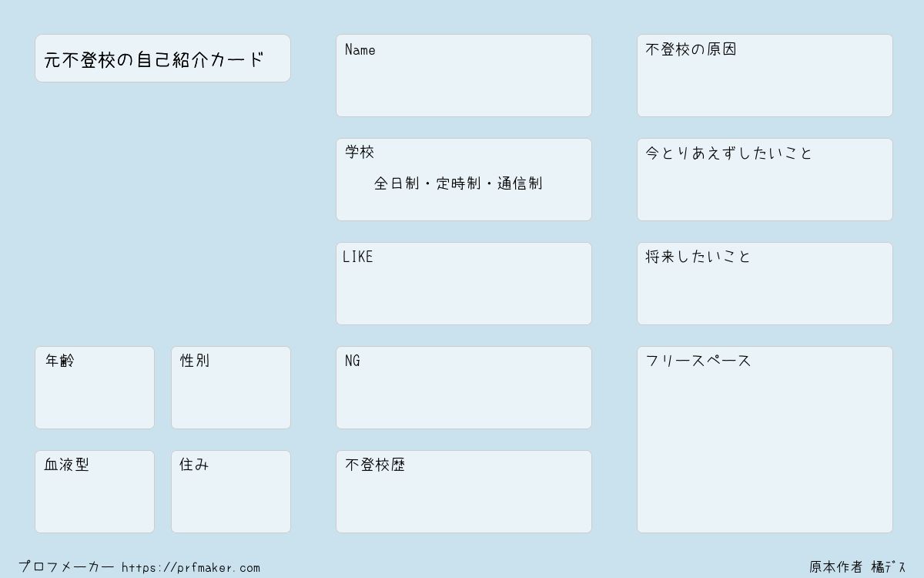
Task: Click the 将来したいこと box
Action: coord(765,284)
